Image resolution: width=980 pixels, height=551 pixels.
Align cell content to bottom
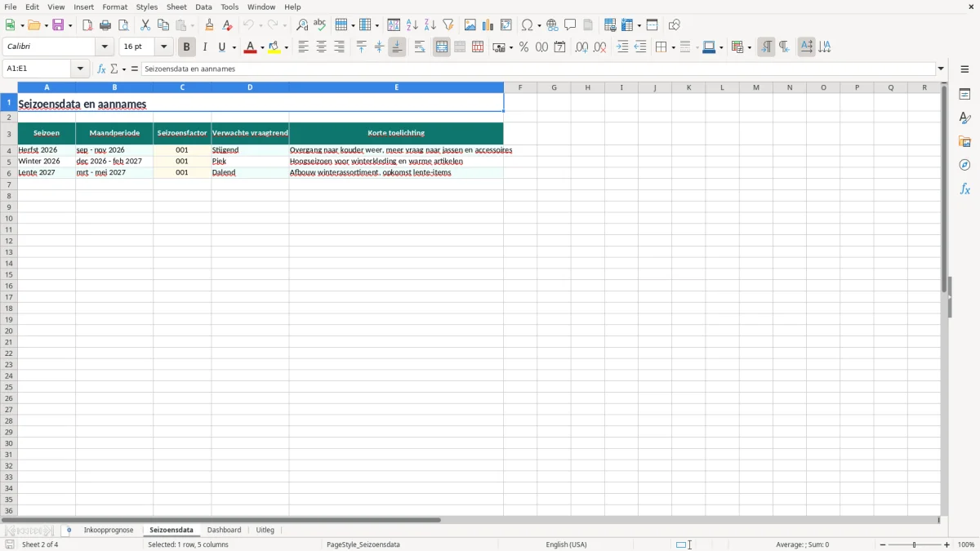coord(397,47)
